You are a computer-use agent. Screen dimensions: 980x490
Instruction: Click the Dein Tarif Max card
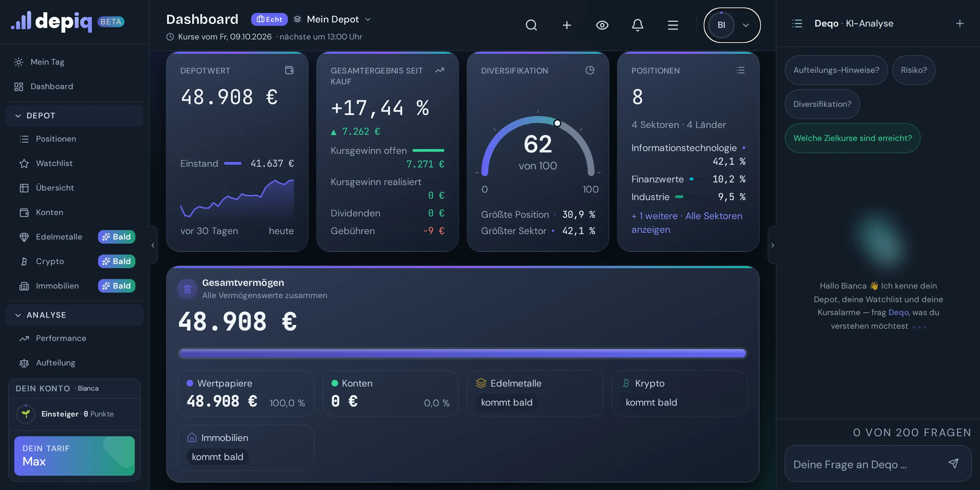(x=75, y=456)
